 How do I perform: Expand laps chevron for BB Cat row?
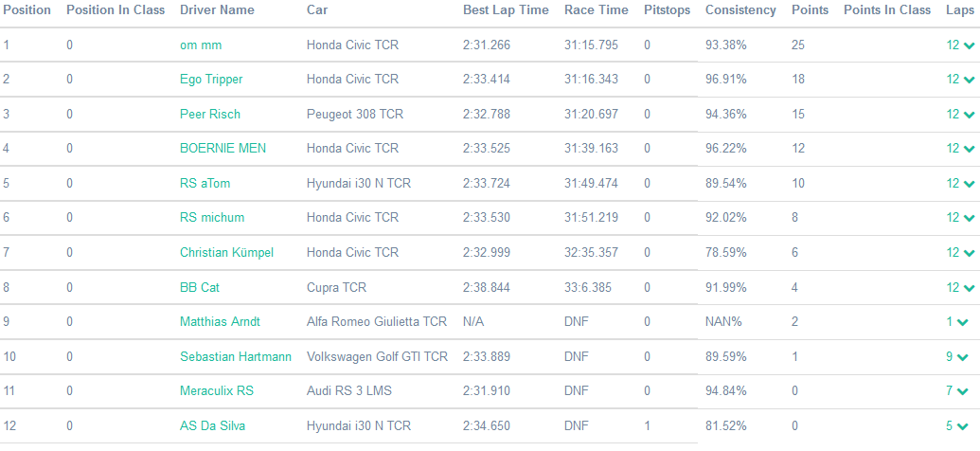[969, 288]
